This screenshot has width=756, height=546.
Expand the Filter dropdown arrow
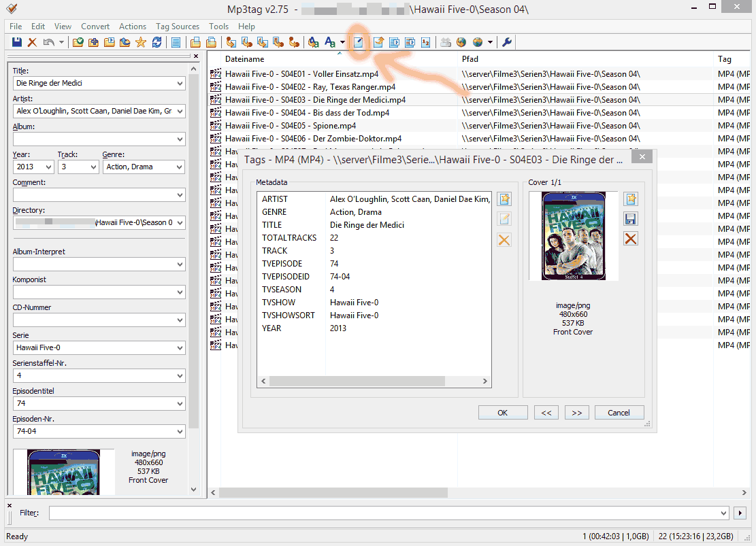coord(723,513)
